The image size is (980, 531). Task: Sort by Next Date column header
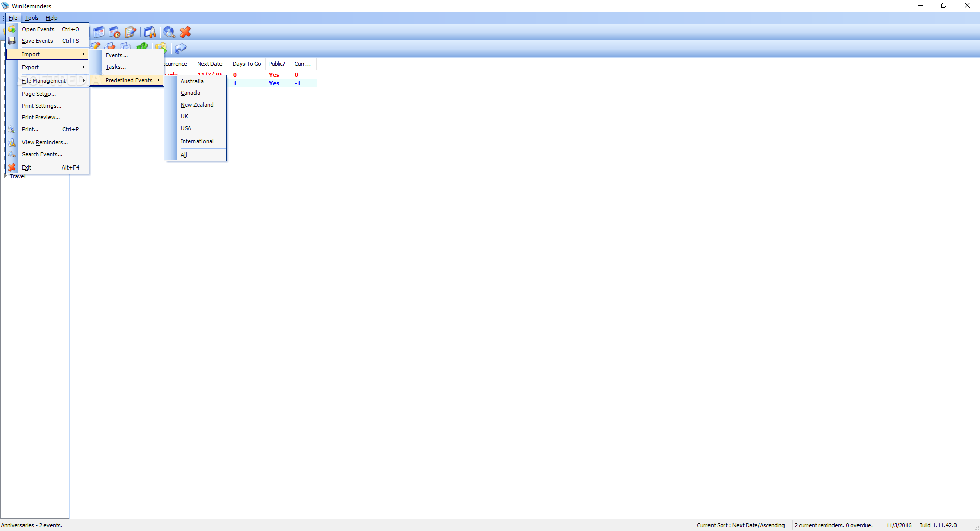211,64
